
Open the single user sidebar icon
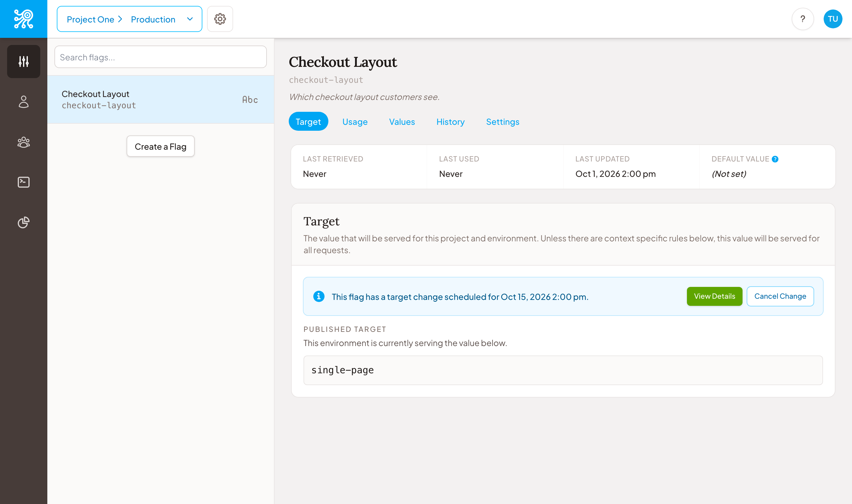23,101
